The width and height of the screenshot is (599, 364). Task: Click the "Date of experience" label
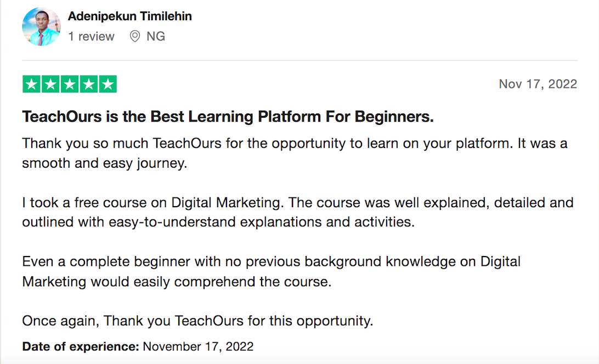tap(81, 346)
